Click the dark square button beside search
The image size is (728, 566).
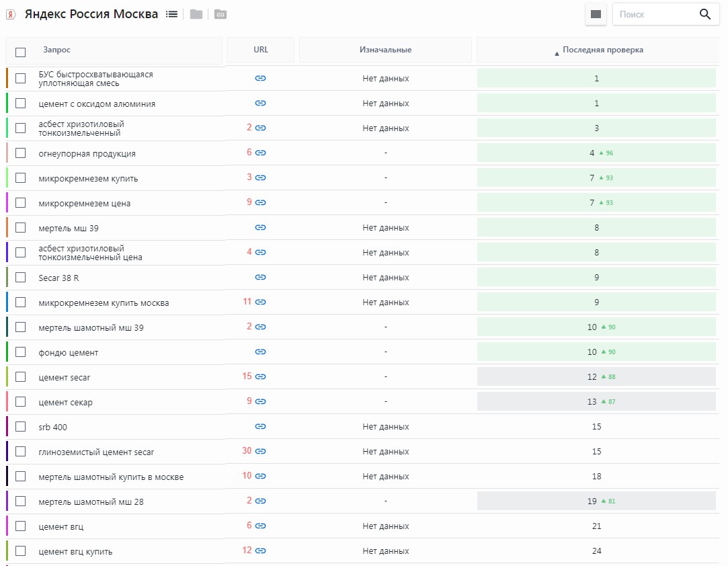pyautogui.click(x=596, y=14)
